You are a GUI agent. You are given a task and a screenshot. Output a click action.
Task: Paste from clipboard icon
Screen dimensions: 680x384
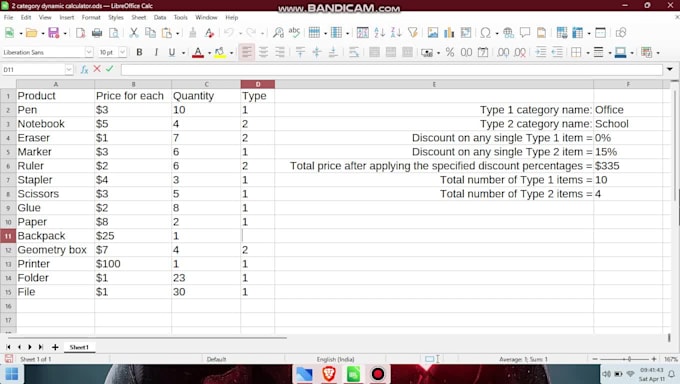click(x=167, y=33)
